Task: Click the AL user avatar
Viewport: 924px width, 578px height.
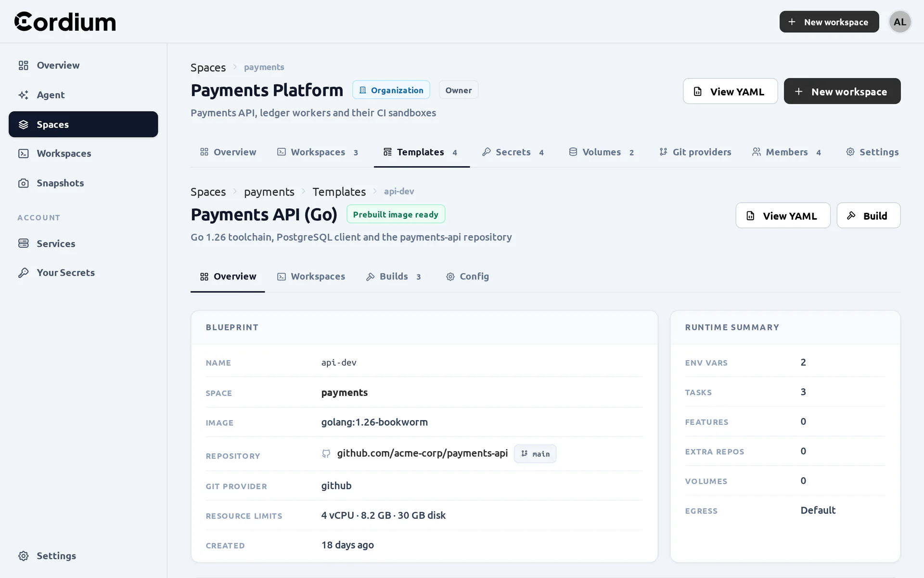Action: 900,22
